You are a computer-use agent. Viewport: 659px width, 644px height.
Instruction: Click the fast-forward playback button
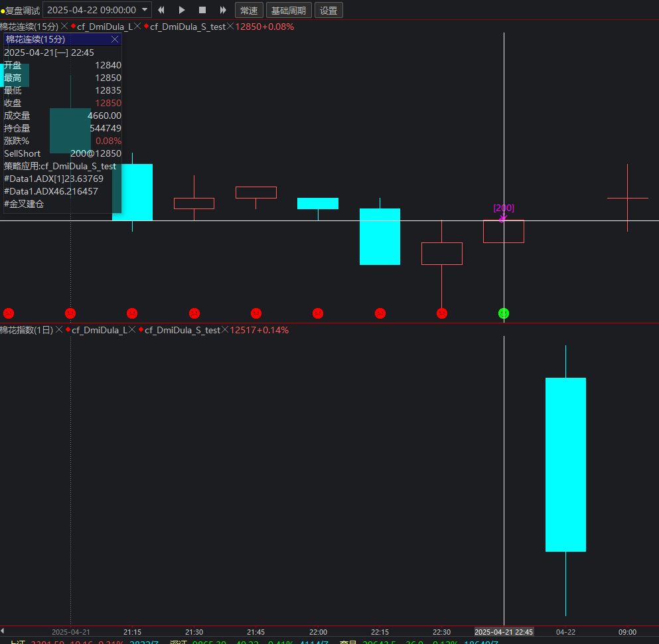[x=223, y=10]
